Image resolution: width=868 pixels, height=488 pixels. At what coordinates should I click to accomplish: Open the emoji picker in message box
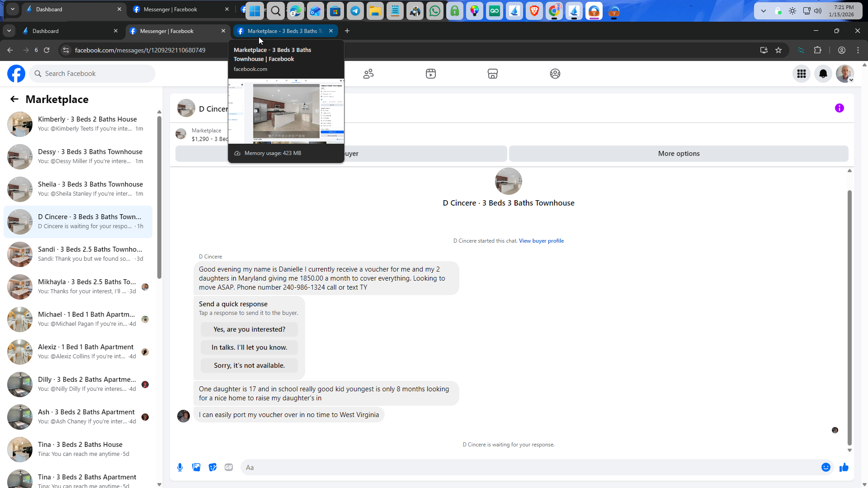pyautogui.click(x=826, y=467)
